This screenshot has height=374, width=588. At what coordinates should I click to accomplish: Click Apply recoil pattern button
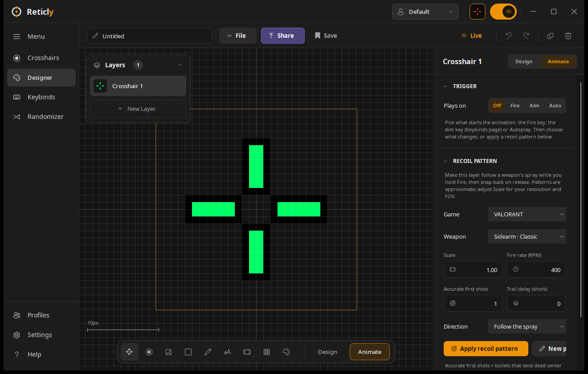pyautogui.click(x=486, y=349)
